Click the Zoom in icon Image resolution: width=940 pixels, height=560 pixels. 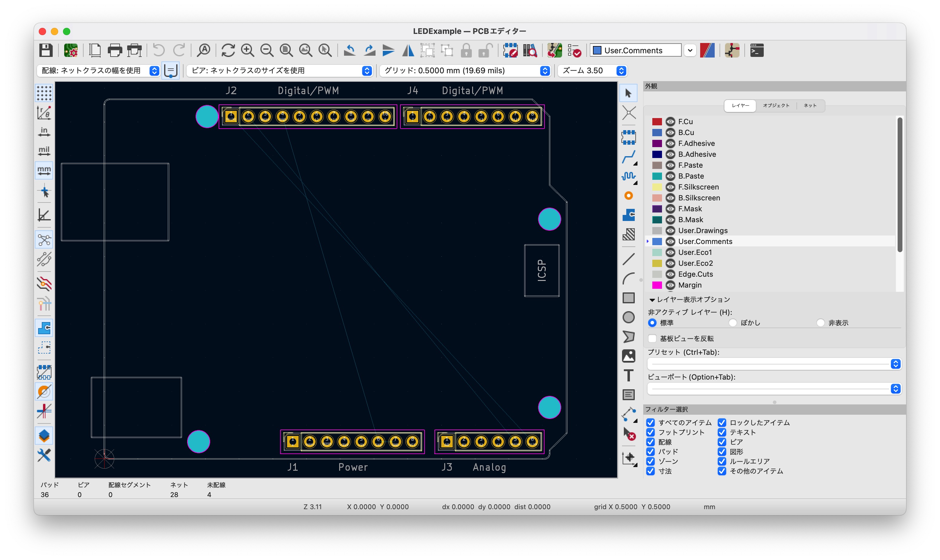248,50
